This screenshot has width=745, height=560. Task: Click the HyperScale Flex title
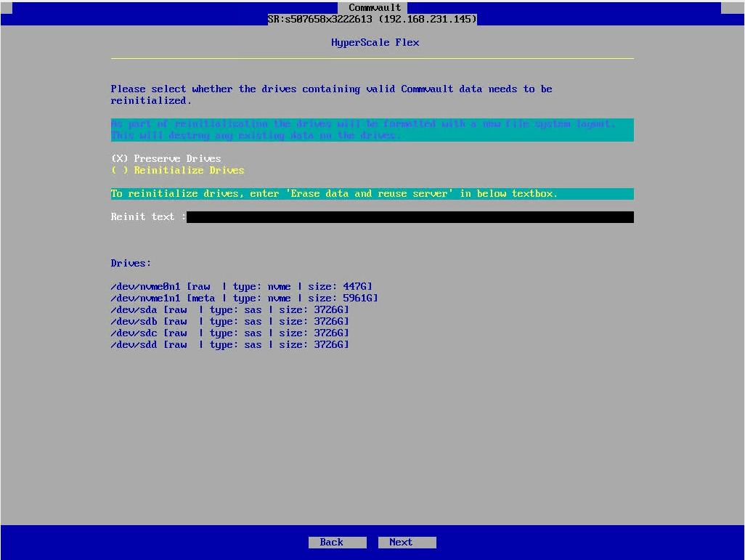pos(375,42)
